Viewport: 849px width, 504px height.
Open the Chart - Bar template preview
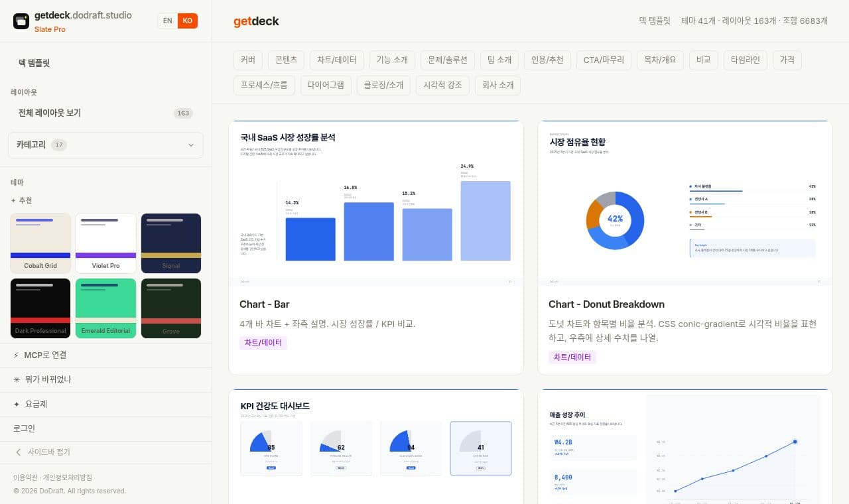click(x=376, y=204)
